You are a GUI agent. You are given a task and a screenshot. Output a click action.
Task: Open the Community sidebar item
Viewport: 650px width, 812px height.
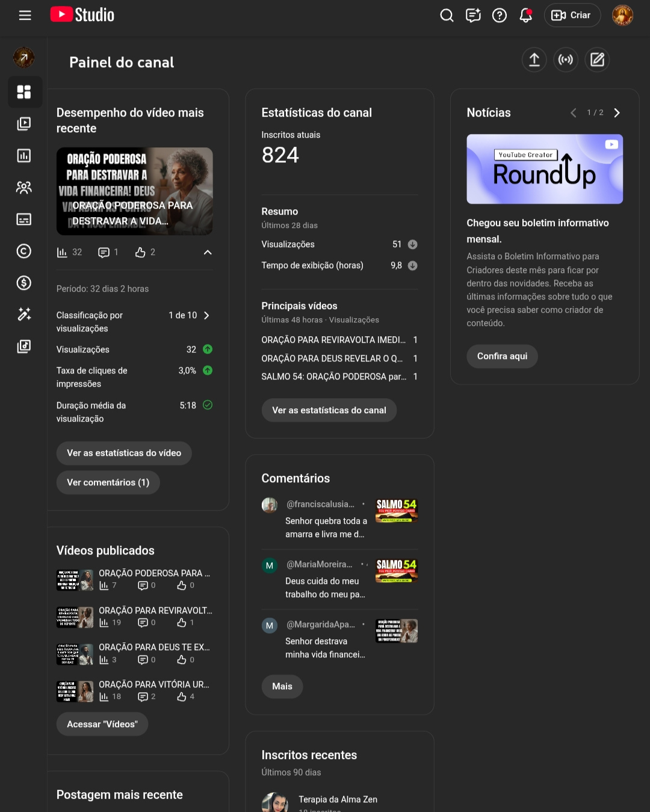24,188
